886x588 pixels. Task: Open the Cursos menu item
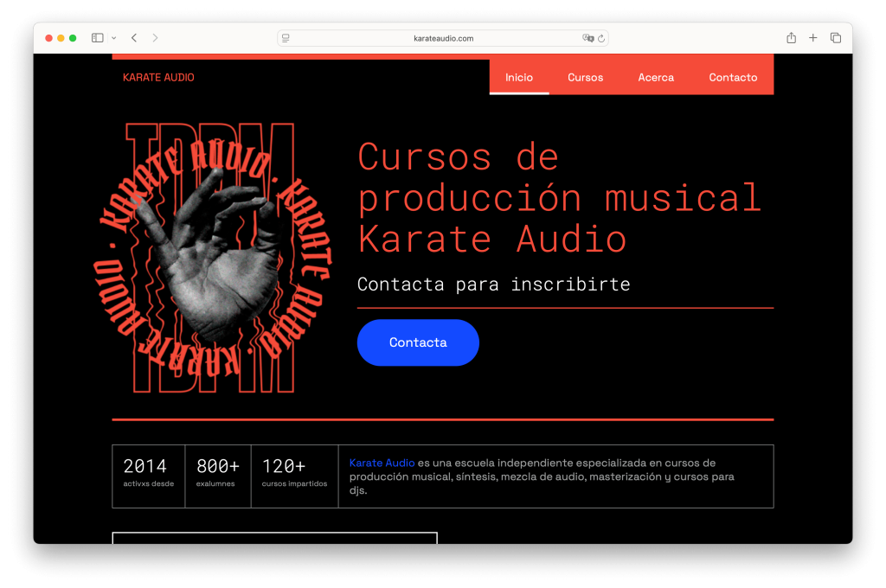pos(585,77)
